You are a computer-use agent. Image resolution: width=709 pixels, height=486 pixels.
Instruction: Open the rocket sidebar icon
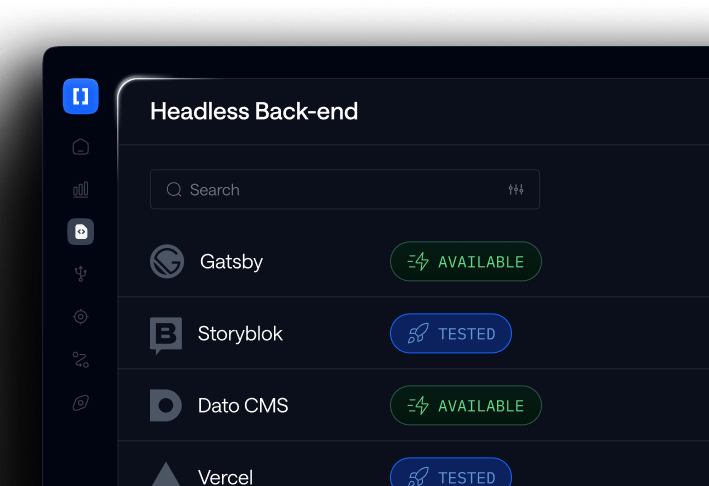(x=80, y=402)
